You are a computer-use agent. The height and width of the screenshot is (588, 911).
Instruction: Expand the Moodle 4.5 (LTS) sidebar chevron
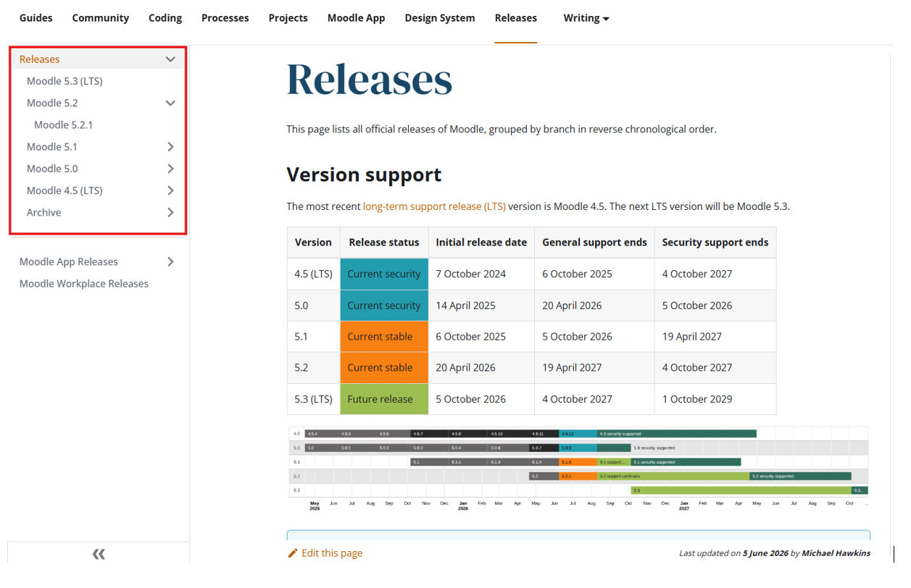tap(170, 190)
